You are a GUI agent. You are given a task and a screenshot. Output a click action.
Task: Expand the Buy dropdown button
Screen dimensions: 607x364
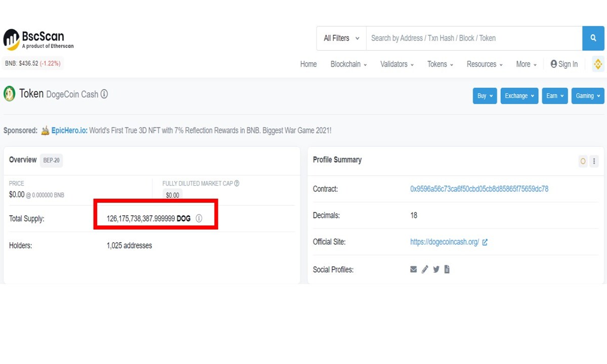pyautogui.click(x=485, y=96)
